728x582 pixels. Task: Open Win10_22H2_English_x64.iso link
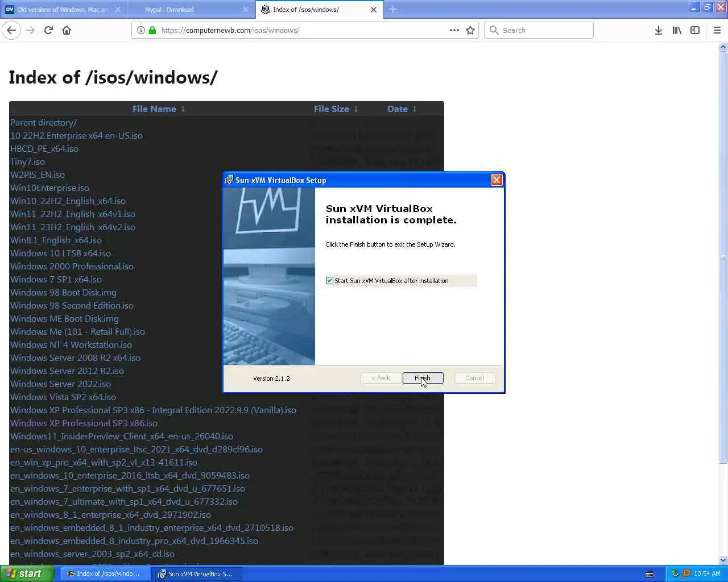coord(68,201)
